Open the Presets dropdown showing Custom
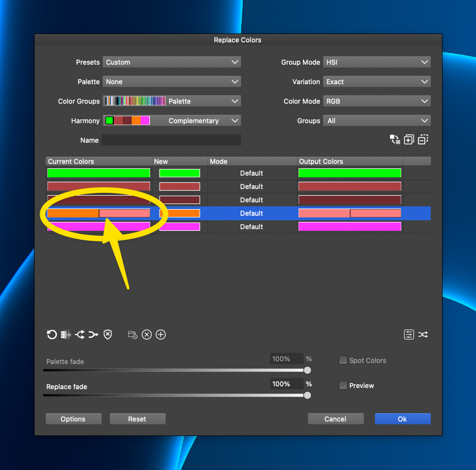Viewport: 476px width, 470px height. pos(172,62)
